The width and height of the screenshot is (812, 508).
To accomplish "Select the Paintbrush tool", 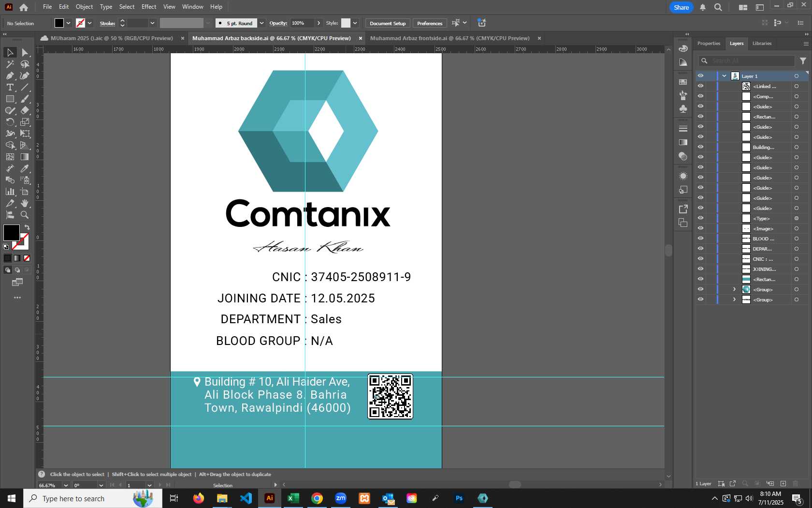I will [25, 99].
